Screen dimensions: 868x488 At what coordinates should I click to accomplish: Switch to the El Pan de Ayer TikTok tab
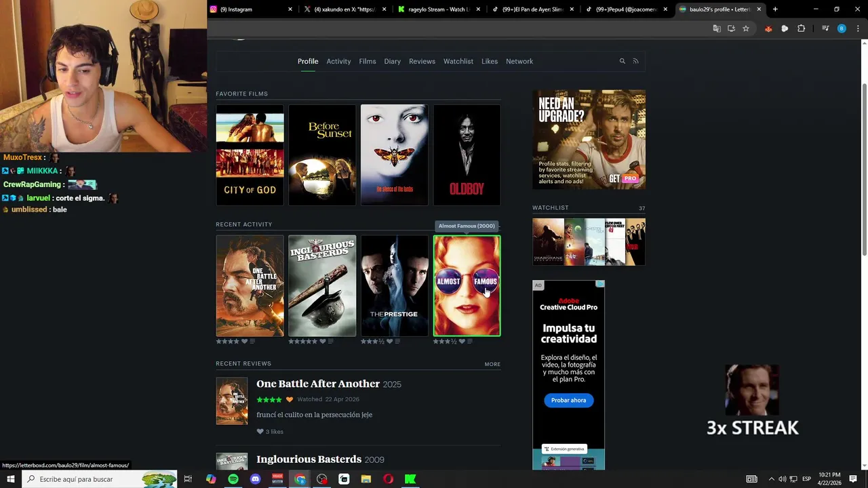click(x=532, y=9)
